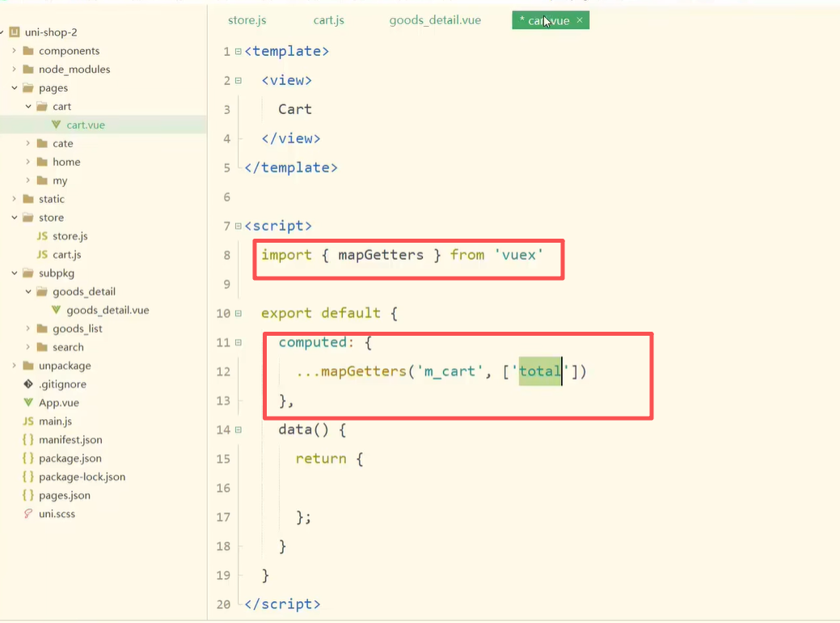Open cart.js in the store folder
Viewport: 840px width, 623px height.
[67, 255]
